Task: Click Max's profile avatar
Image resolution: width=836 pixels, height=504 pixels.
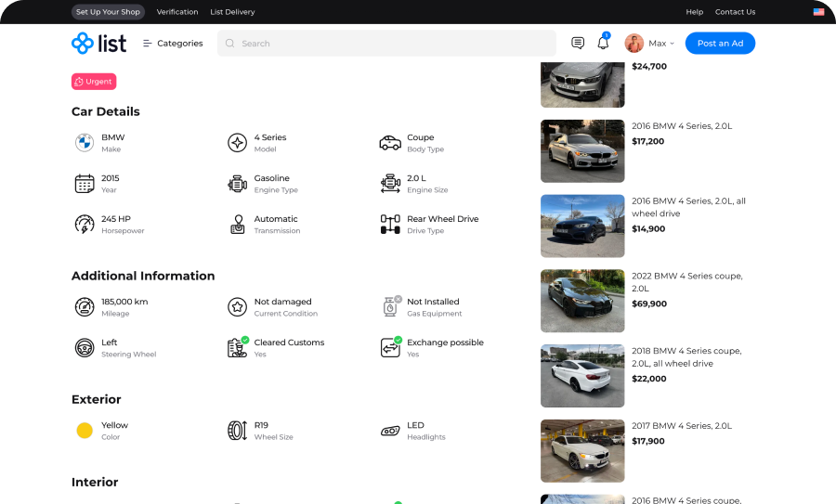Action: pyautogui.click(x=634, y=43)
